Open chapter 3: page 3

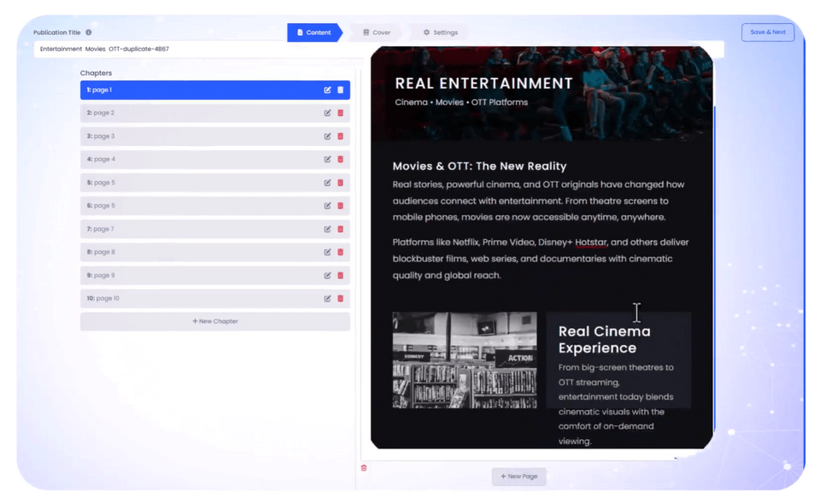[x=215, y=137]
